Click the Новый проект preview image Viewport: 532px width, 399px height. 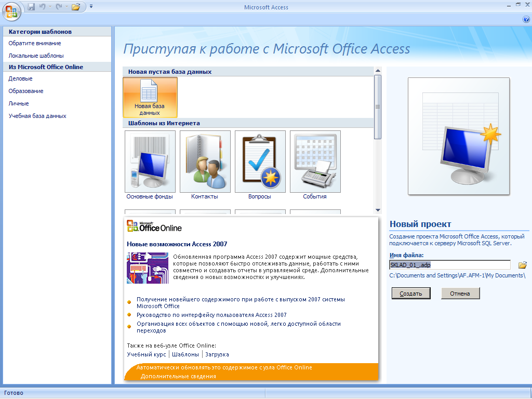(459, 136)
